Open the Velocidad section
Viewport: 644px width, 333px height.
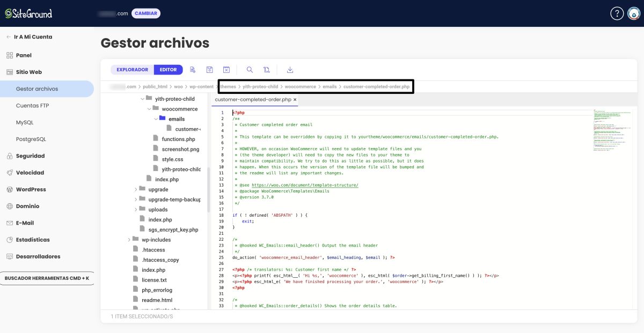click(x=30, y=173)
